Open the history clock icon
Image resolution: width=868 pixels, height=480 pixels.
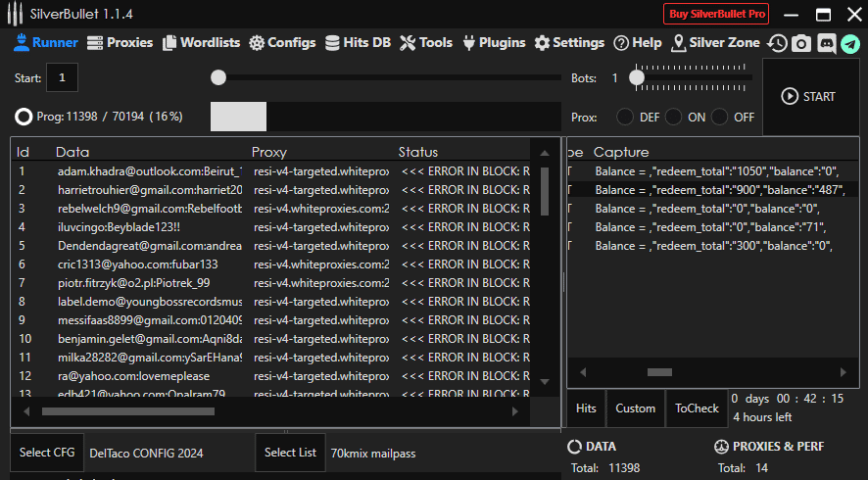coord(777,43)
